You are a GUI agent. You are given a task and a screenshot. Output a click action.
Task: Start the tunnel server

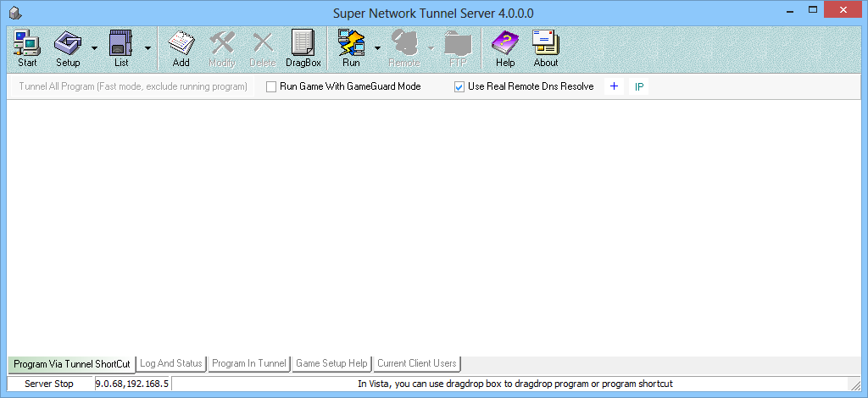[27, 48]
